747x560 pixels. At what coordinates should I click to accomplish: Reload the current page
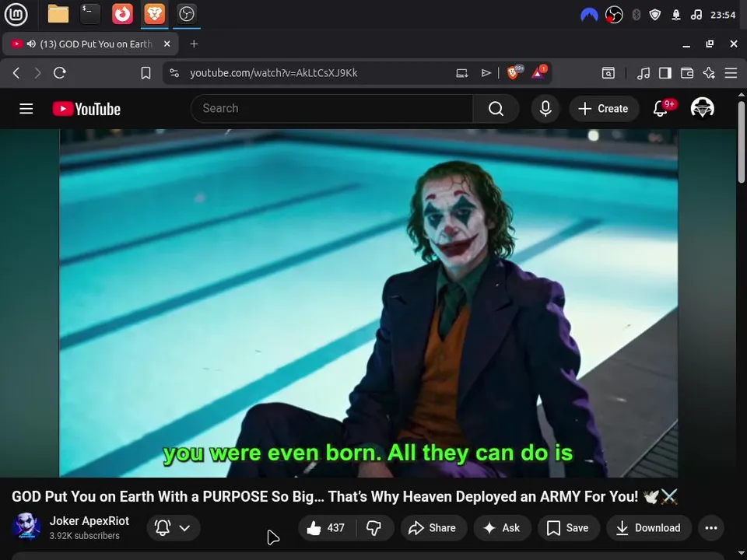pos(60,73)
